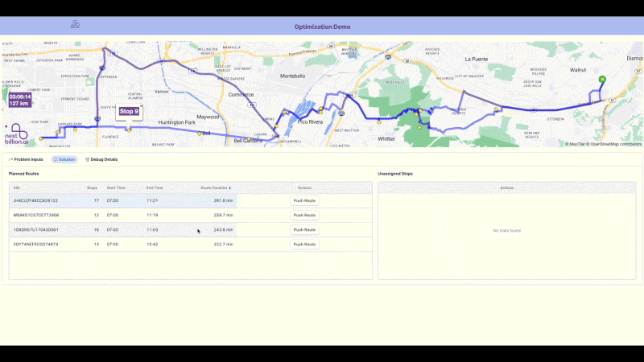This screenshot has height=362, width=644.
Task: Select the Solution tab
Action: (64, 159)
